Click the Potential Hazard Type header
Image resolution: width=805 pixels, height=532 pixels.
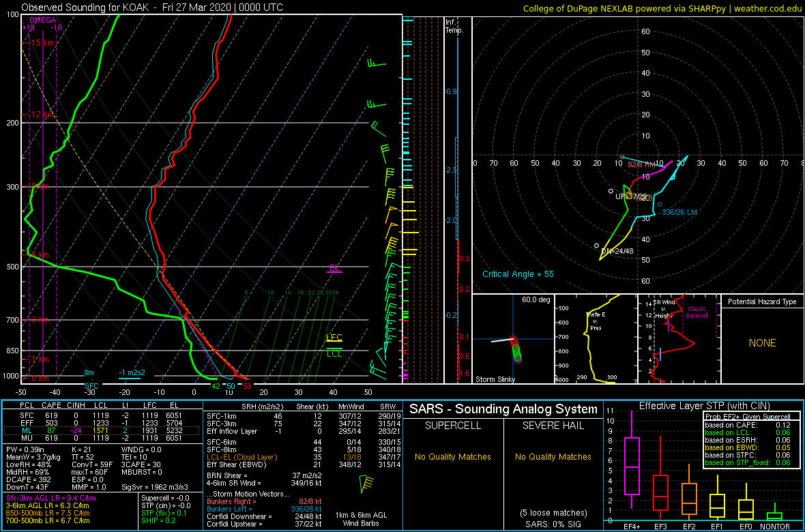click(762, 301)
